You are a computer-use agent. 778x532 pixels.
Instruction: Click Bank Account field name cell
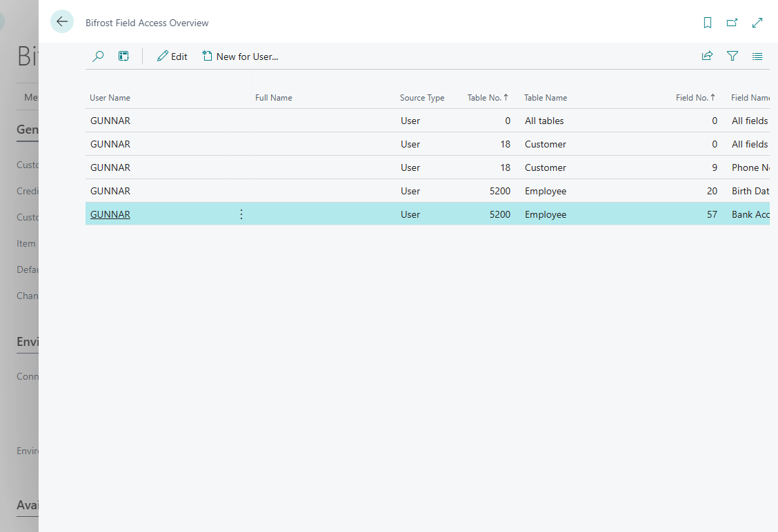pos(750,214)
